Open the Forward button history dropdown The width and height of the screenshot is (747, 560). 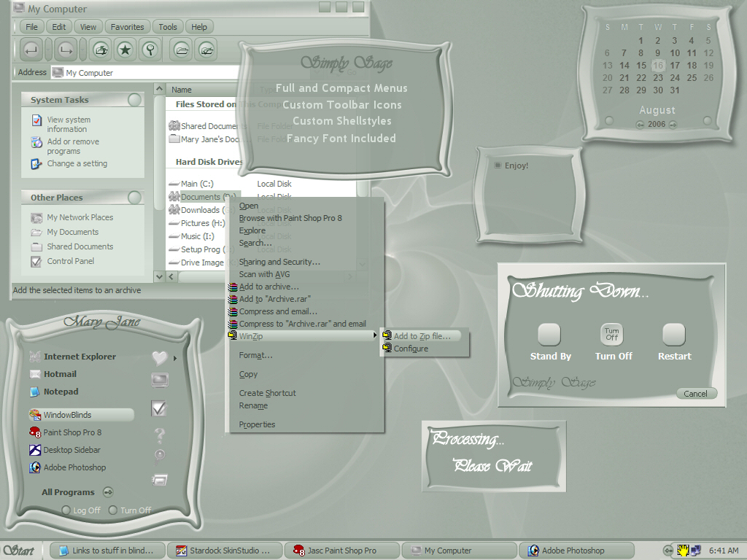(82, 50)
